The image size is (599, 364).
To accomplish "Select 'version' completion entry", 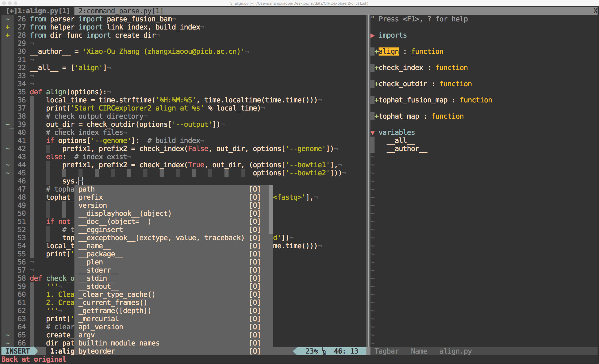I will point(93,205).
